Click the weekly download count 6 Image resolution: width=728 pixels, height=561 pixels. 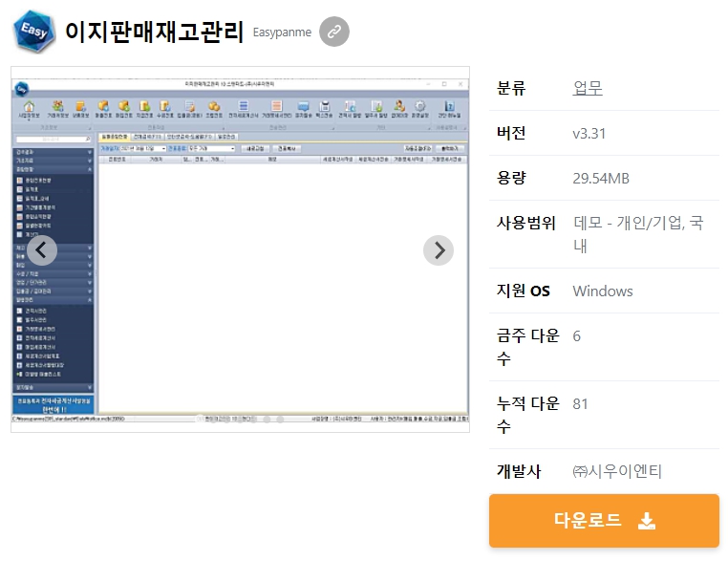click(577, 335)
